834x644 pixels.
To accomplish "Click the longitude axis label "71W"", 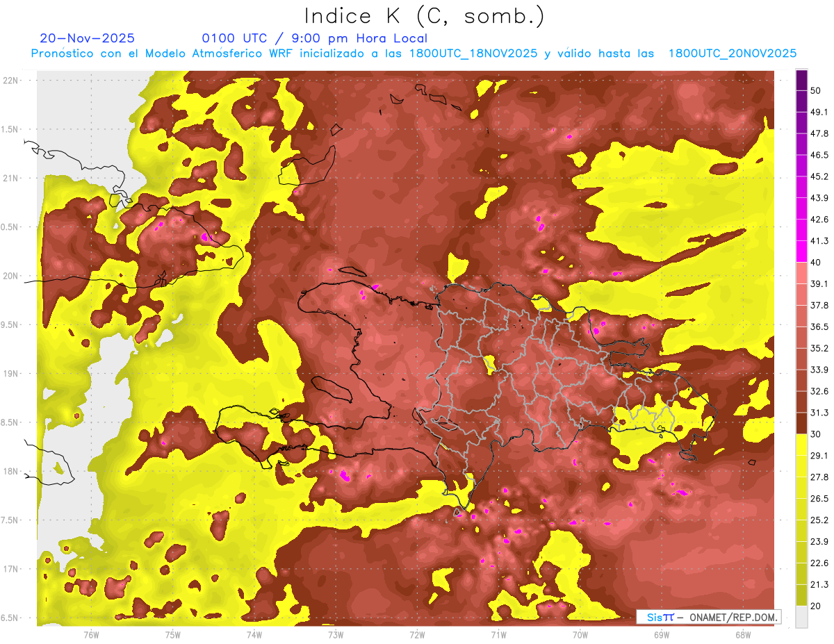I will (x=498, y=635).
